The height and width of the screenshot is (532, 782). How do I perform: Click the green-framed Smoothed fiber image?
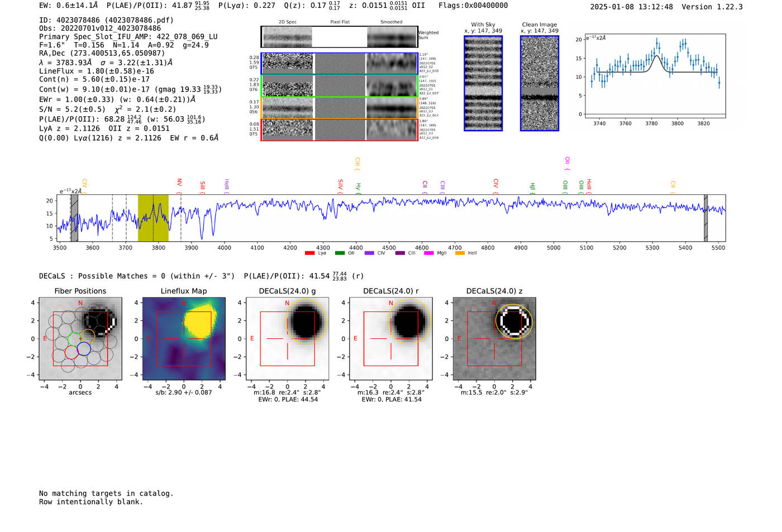(x=392, y=86)
